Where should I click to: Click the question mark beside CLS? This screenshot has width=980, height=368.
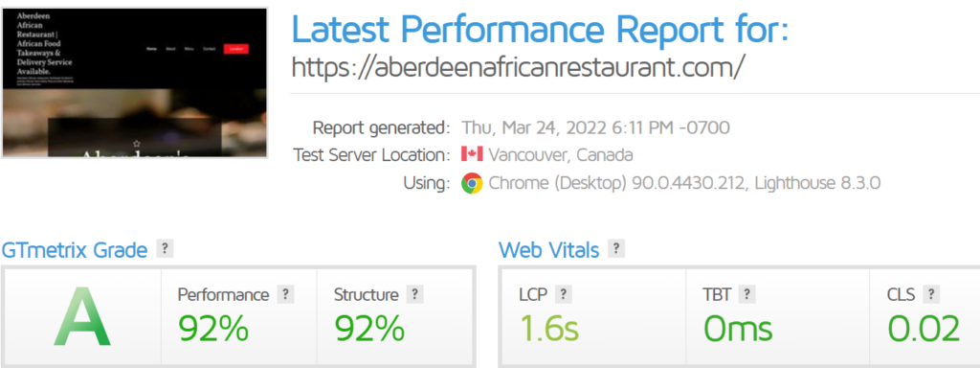931,294
